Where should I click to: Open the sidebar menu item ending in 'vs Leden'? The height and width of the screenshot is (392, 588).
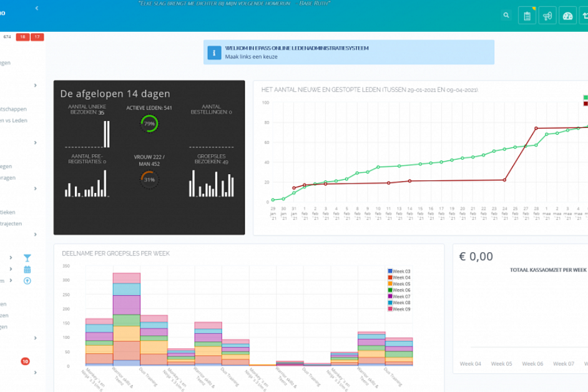pyautogui.click(x=14, y=120)
